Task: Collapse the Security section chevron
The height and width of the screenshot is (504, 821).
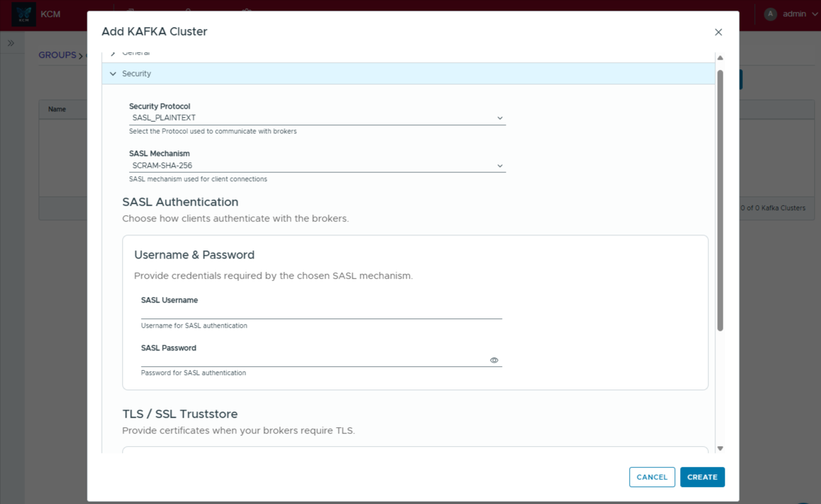Action: [113, 74]
